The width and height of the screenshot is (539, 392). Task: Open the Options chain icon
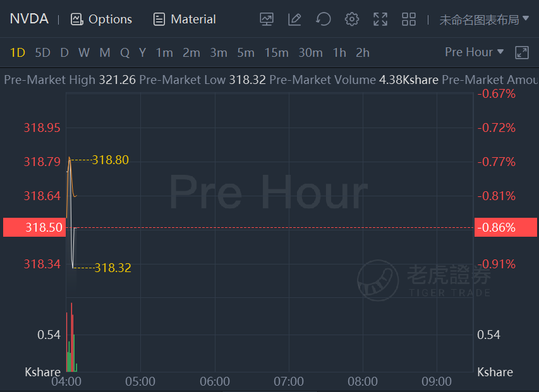pyautogui.click(x=77, y=19)
